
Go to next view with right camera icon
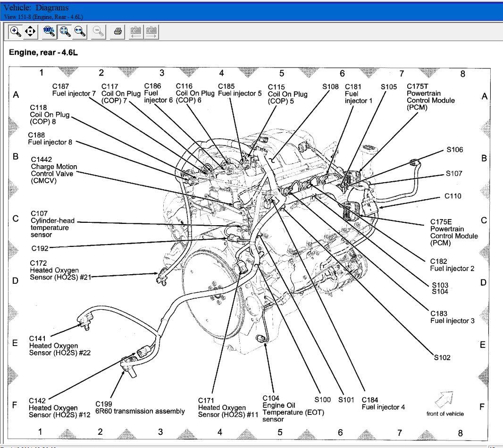point(151,32)
